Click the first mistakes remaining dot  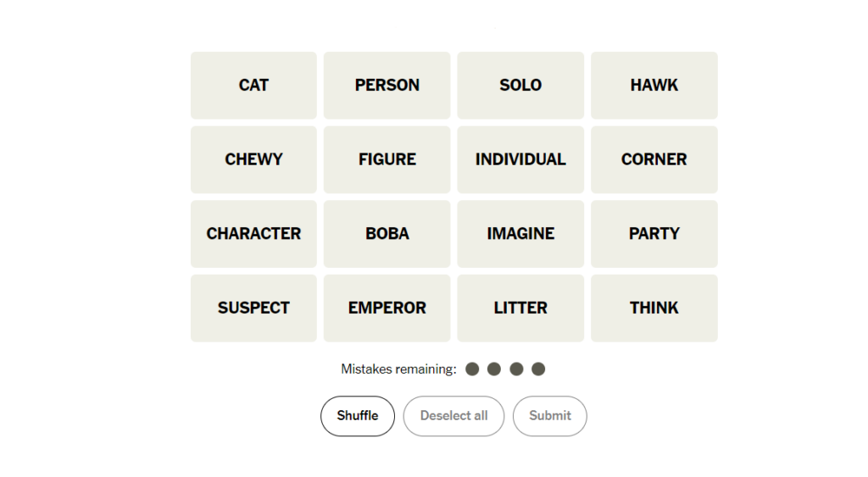(x=472, y=369)
